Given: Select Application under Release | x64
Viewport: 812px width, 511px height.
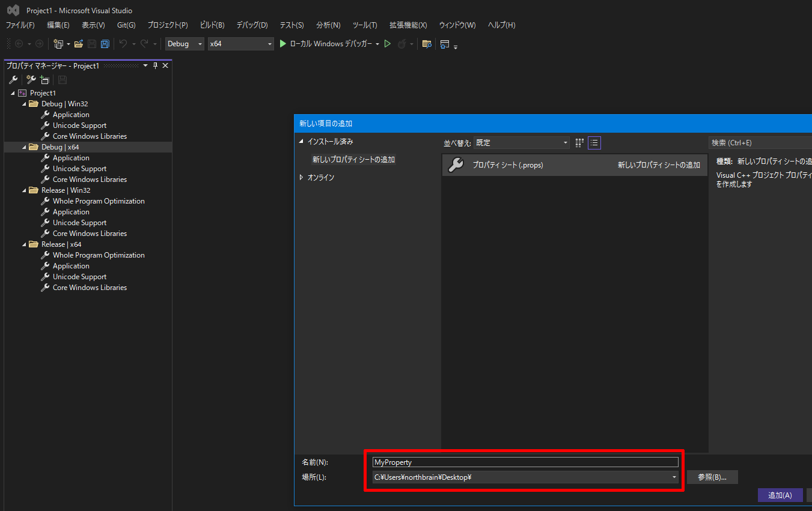Looking at the screenshot, I should coord(71,266).
